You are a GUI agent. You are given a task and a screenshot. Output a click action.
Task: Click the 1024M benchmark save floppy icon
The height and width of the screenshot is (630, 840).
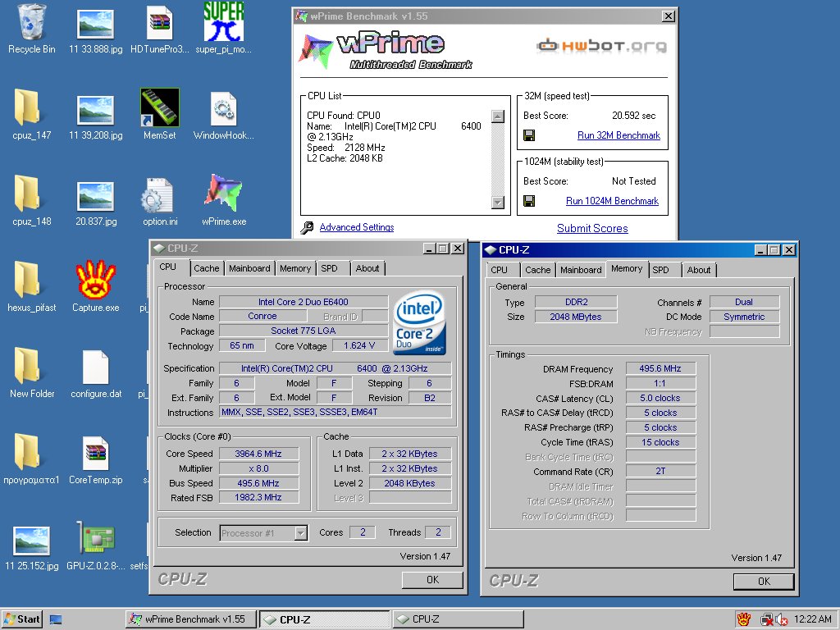click(x=529, y=202)
